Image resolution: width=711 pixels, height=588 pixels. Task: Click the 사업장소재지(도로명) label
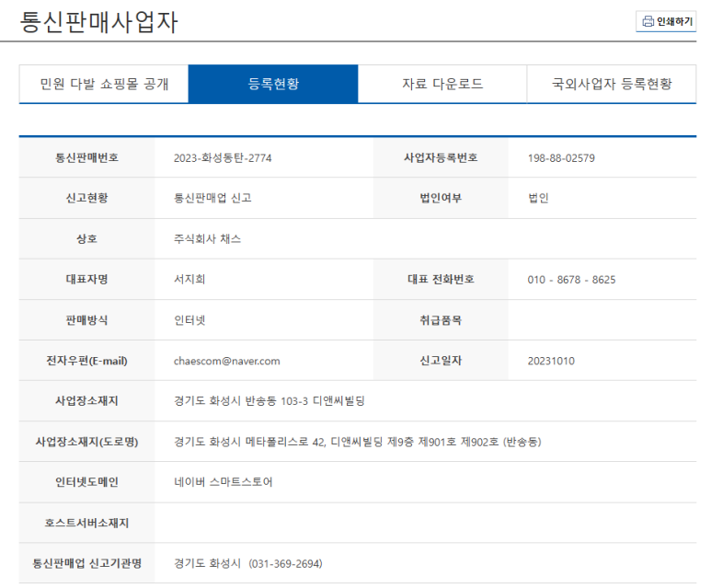(86, 442)
